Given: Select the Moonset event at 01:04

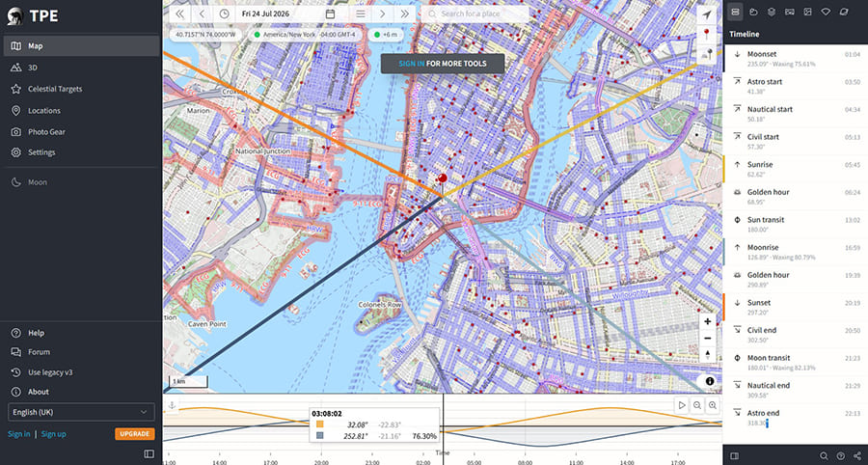Looking at the screenshot, I should (796, 59).
